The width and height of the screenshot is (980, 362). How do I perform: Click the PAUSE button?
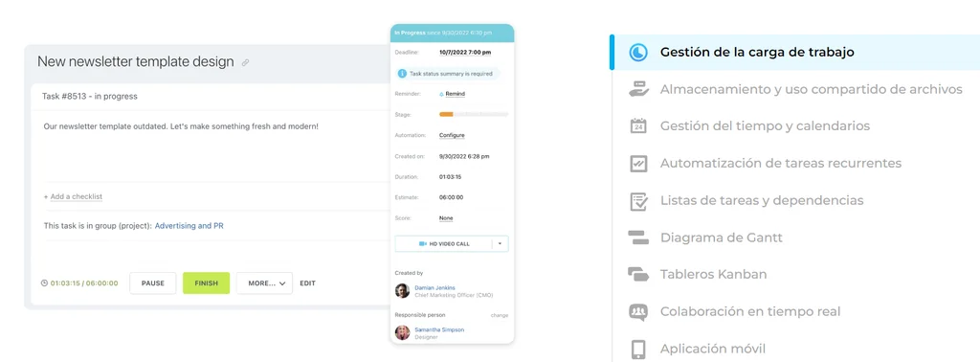point(152,283)
